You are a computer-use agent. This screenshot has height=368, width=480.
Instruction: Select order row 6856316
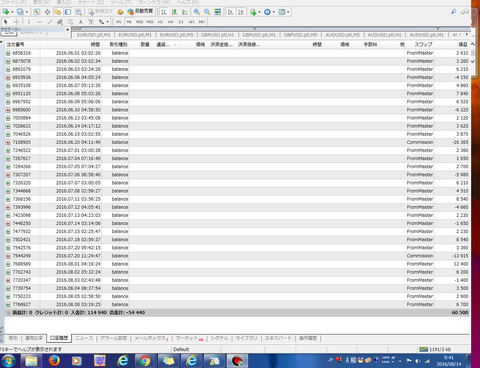point(237,53)
